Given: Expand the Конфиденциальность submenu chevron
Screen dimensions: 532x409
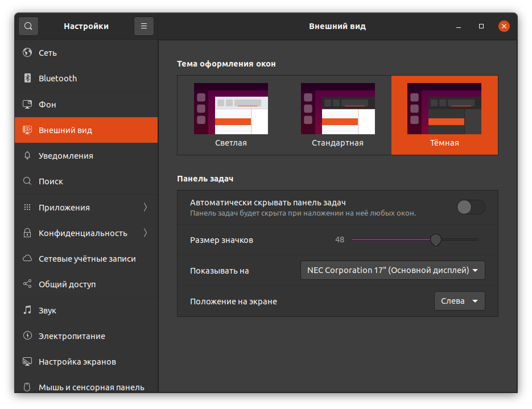Looking at the screenshot, I should (x=145, y=233).
